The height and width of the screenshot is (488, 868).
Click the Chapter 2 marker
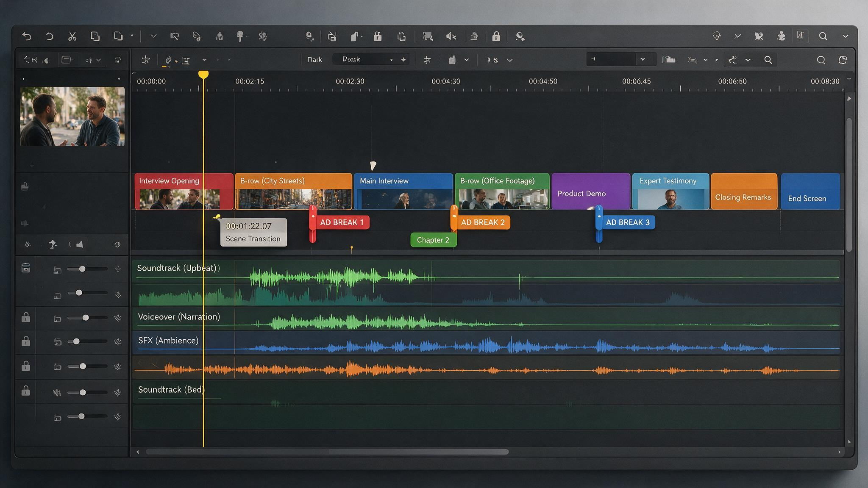433,240
